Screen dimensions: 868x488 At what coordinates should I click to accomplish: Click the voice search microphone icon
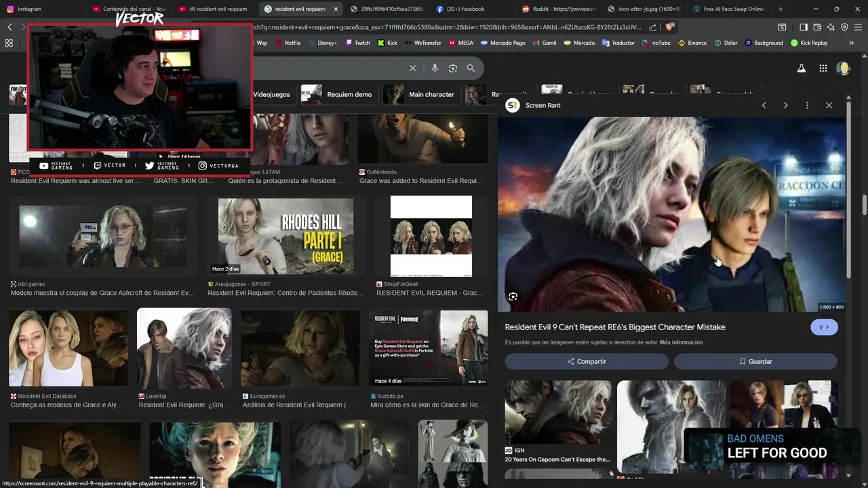pos(435,68)
